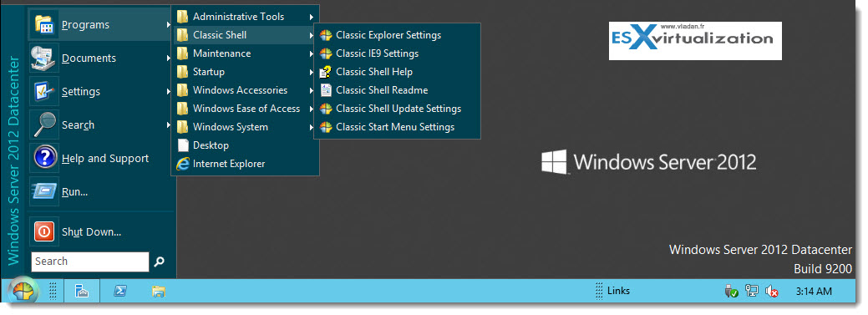The image size is (868, 315).
Task: Choose the Shut Down... entry
Action: [101, 232]
